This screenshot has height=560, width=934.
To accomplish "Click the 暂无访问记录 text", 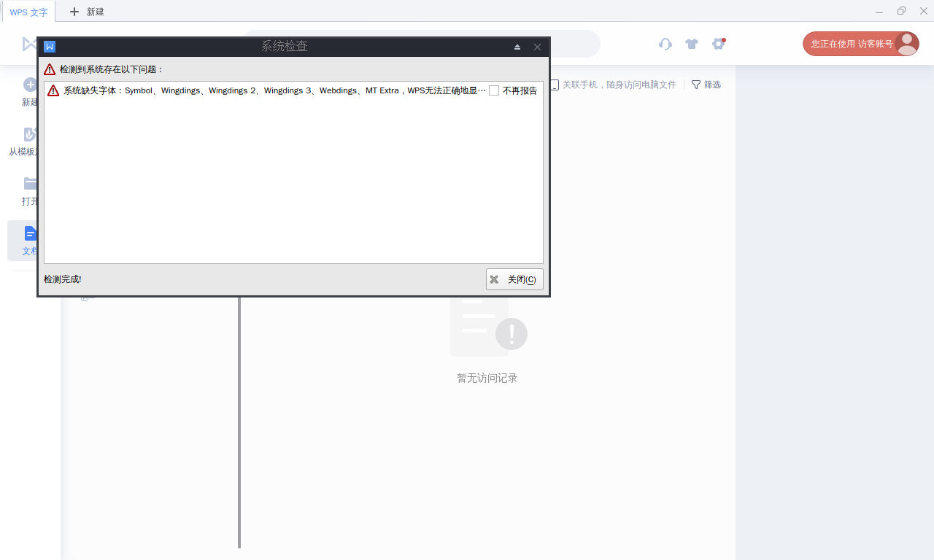I will coord(487,378).
